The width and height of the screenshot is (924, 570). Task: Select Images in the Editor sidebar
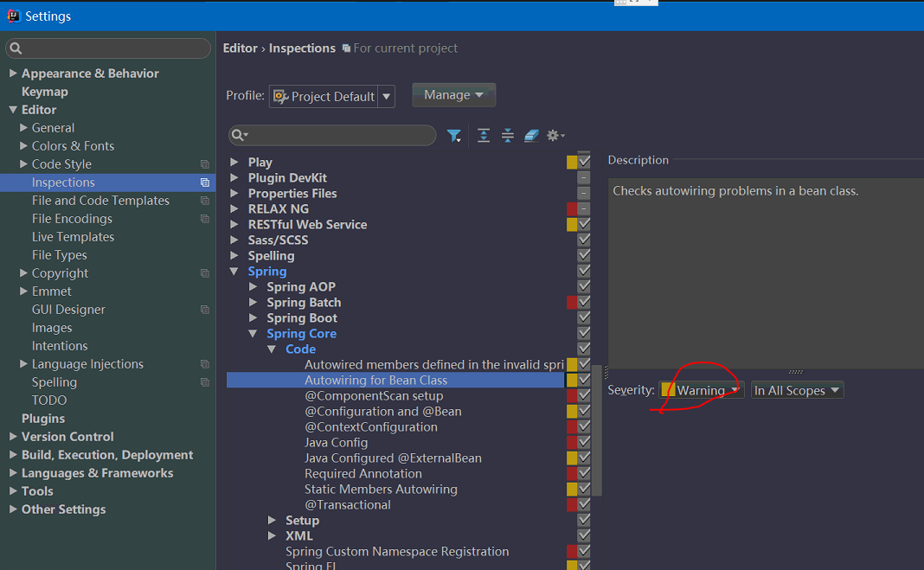52,328
